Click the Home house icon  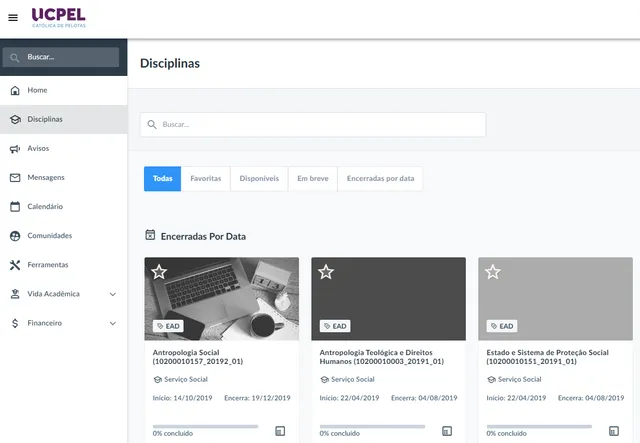[15, 90]
